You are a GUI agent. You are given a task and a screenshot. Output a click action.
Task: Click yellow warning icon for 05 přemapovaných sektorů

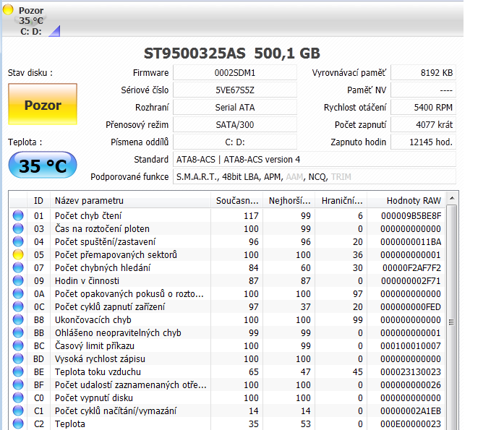coord(18,254)
